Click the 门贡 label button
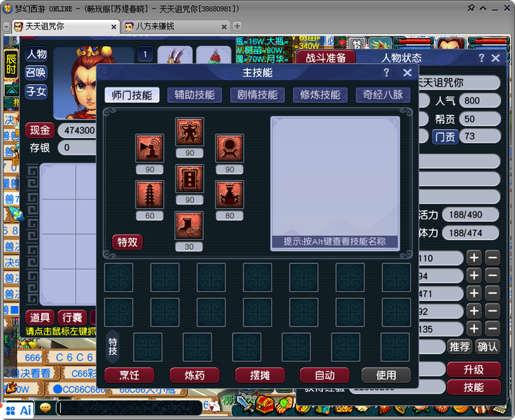The width and height of the screenshot is (515, 420). coord(445,136)
